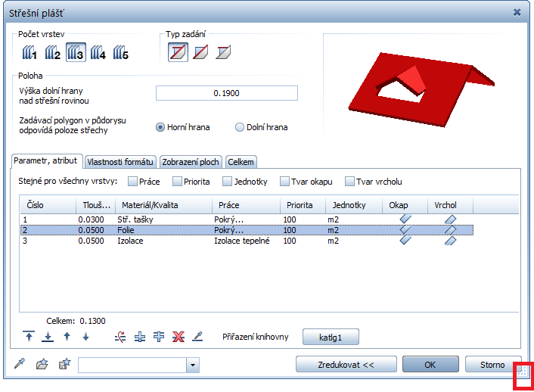Confirm the dialog with OK
Image resolution: width=534 pixels, height=392 pixels.
pyautogui.click(x=430, y=365)
